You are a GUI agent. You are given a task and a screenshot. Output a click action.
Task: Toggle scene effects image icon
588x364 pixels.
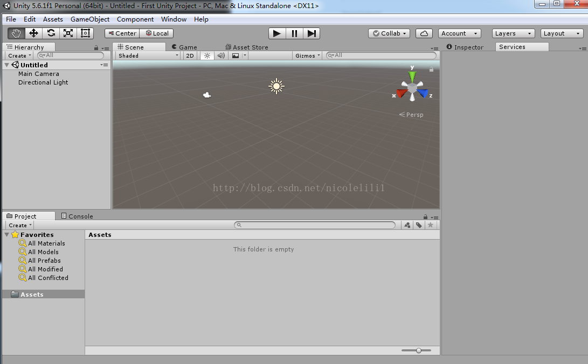(x=236, y=55)
